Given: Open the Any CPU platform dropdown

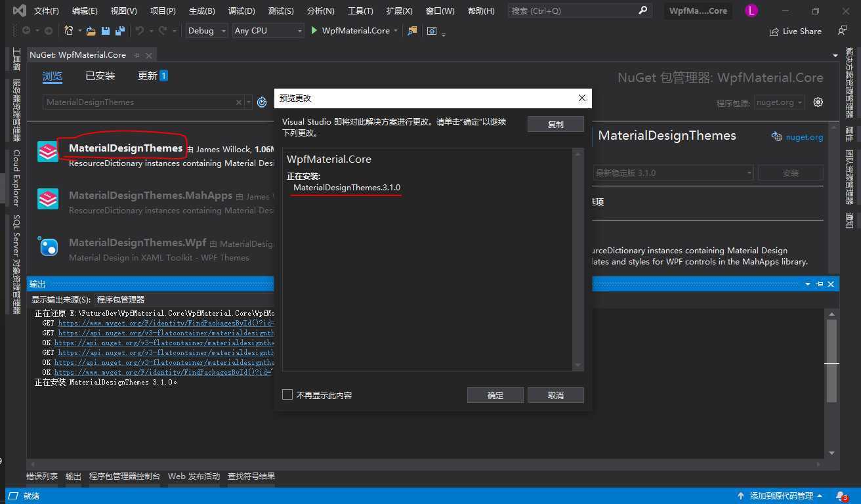Looking at the screenshot, I should pyautogui.click(x=268, y=31).
